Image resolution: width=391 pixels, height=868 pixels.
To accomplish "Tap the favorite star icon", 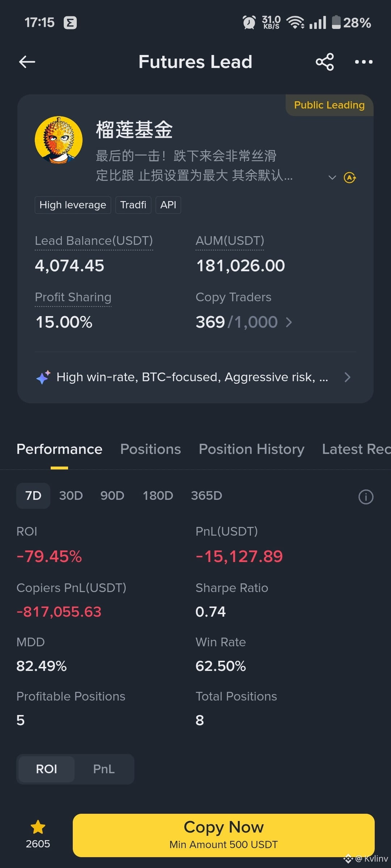I will coord(38,827).
